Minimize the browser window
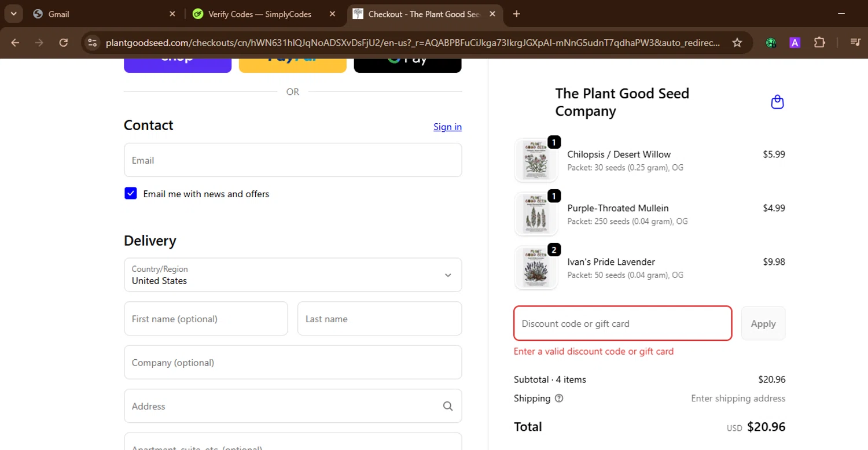The height and width of the screenshot is (450, 868). click(841, 13)
